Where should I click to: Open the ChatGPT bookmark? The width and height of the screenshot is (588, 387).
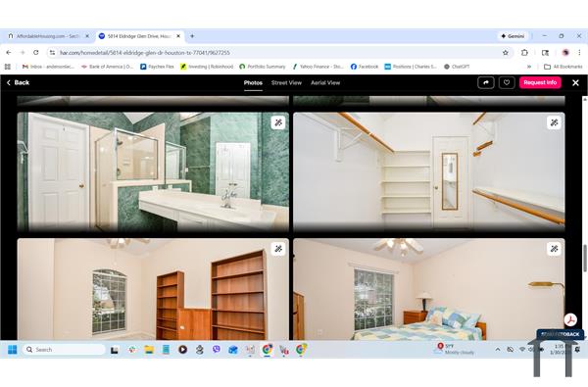457,67
